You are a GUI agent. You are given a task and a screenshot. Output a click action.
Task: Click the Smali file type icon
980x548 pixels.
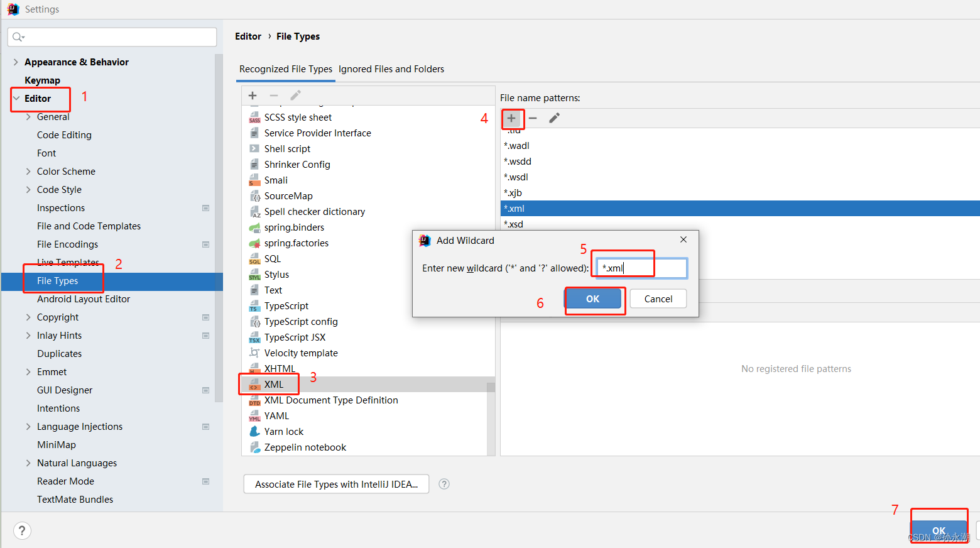(254, 180)
